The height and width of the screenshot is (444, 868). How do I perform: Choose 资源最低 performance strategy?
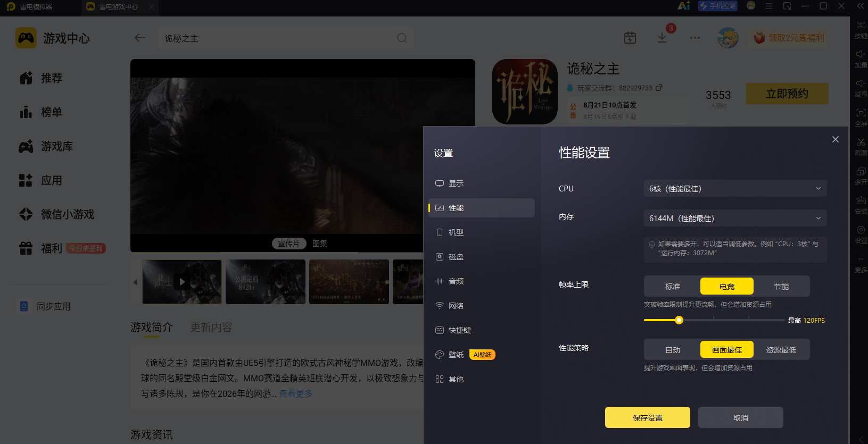781,349
